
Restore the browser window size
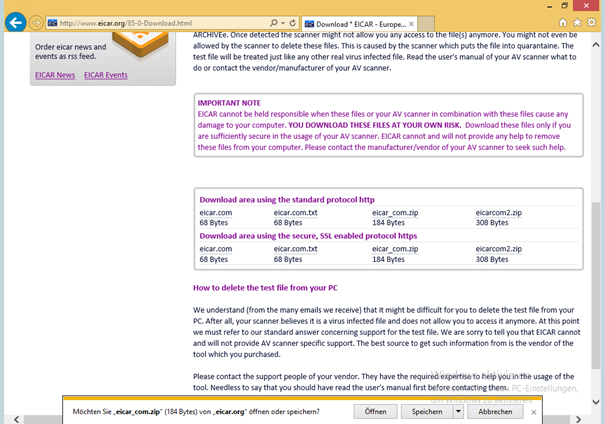tap(565, 5)
